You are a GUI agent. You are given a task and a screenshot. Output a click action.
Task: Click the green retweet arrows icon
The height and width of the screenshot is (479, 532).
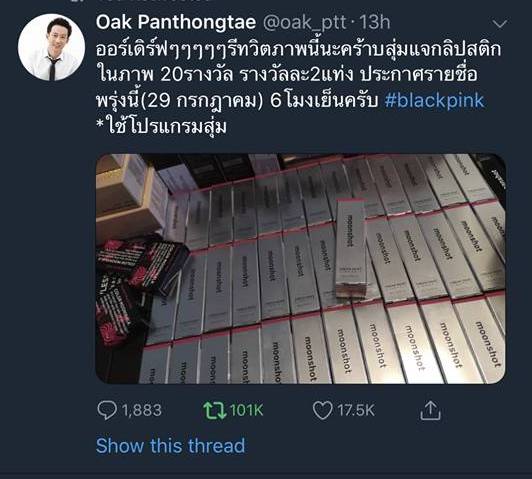pyautogui.click(x=214, y=410)
